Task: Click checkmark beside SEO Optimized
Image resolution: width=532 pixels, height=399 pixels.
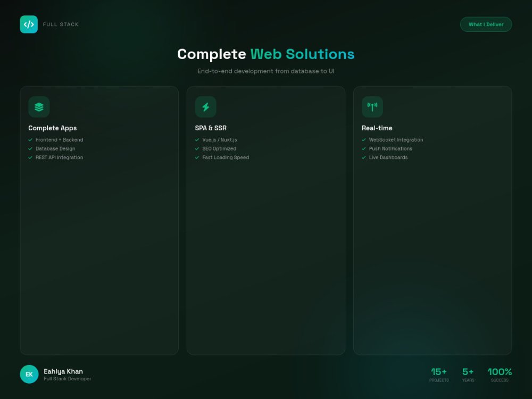Action: 197,148
